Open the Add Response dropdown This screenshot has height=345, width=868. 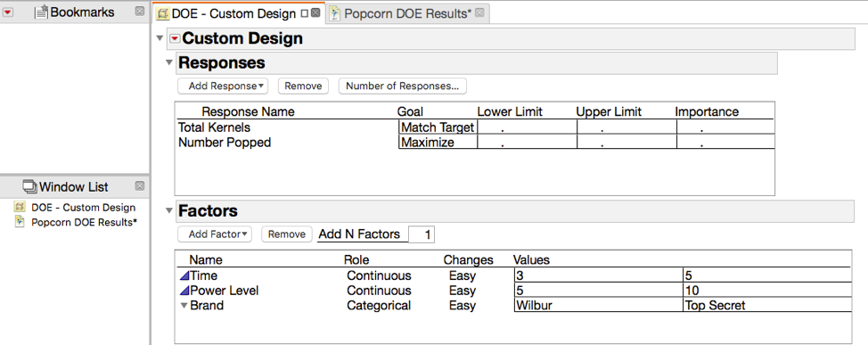coord(223,86)
